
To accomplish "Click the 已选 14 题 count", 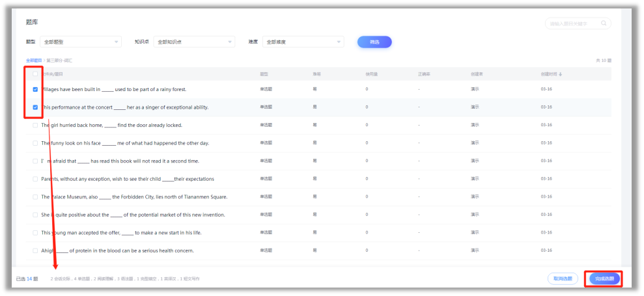I will pos(27,279).
